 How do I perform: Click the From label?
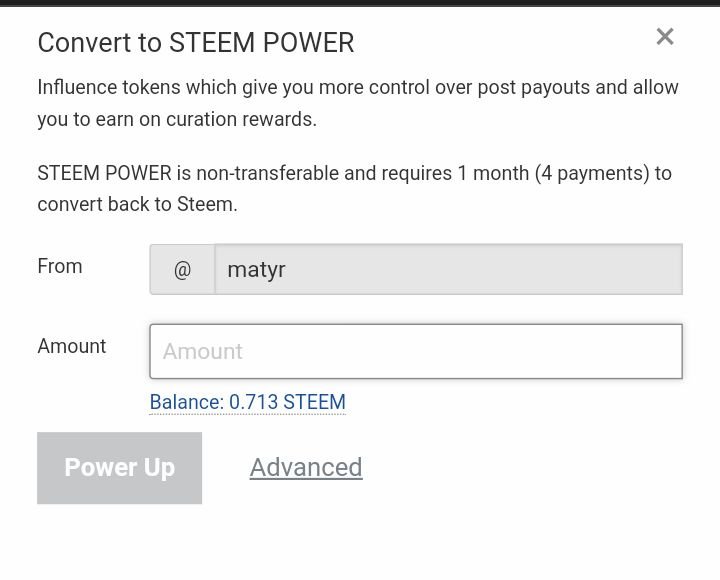[x=60, y=266]
